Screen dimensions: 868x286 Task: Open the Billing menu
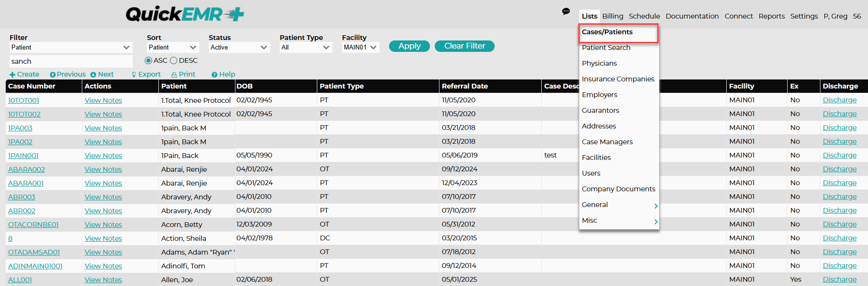pos(613,16)
